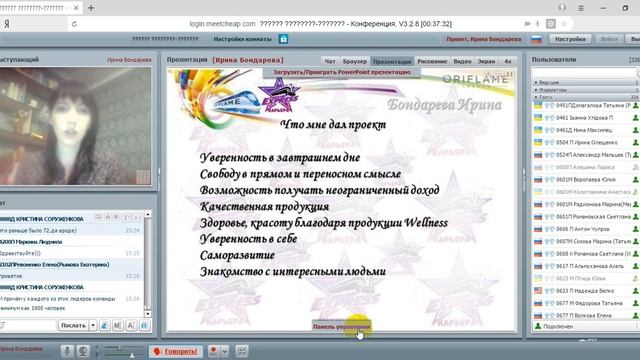Click the user search input field
The height and width of the screenshot is (360, 640).
pos(585,72)
